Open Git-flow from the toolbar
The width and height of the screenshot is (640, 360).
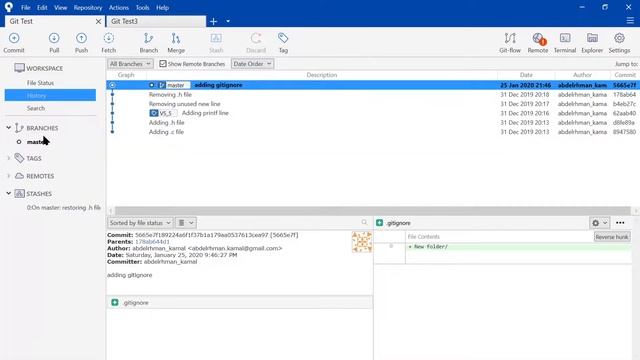click(510, 43)
